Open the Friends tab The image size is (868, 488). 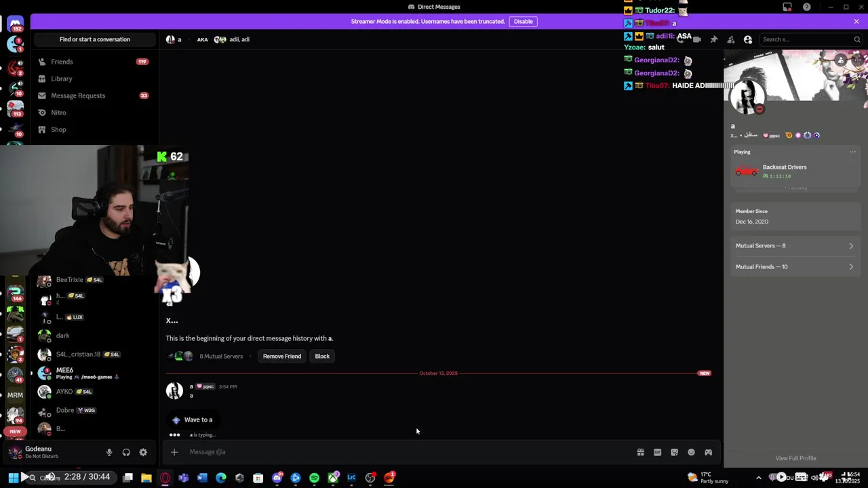point(94,62)
